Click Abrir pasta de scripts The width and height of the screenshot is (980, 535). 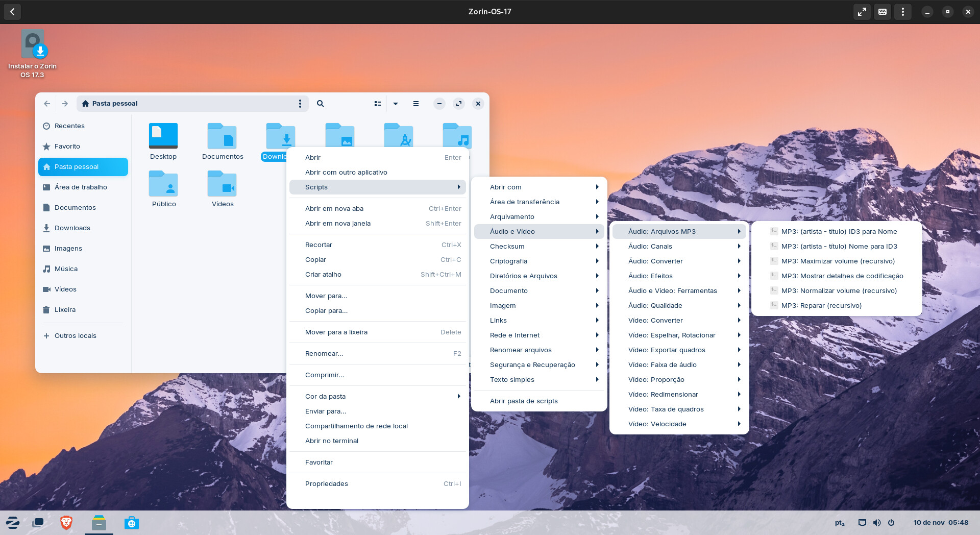524,401
